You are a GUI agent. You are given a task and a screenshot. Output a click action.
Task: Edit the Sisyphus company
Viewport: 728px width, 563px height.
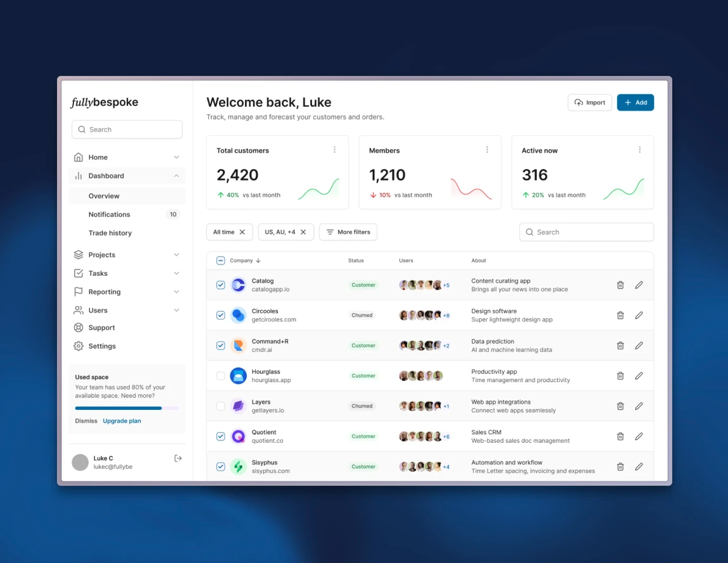coord(639,466)
